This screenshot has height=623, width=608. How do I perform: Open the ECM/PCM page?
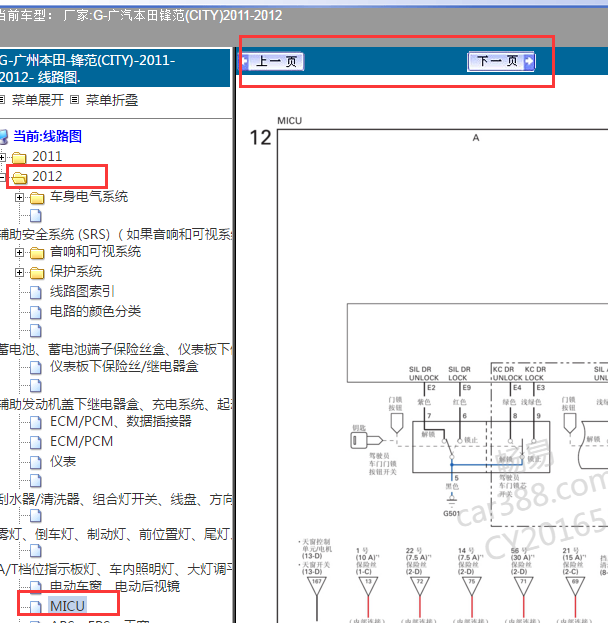click(81, 441)
